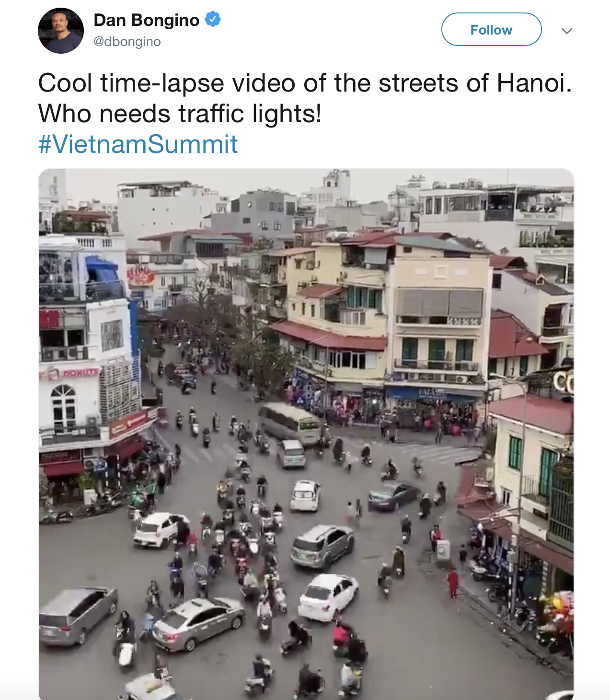Click the bus in the video intersection
This screenshot has height=700, width=610.
[289, 422]
